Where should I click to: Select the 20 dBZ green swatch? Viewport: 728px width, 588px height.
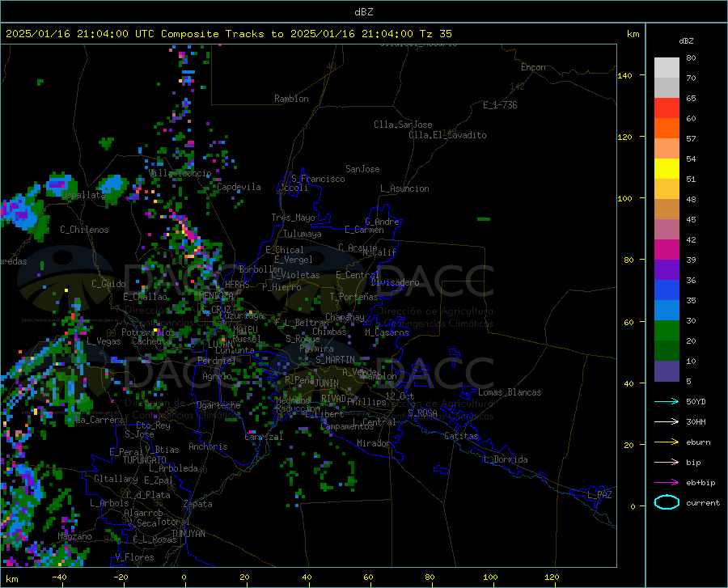(x=667, y=331)
